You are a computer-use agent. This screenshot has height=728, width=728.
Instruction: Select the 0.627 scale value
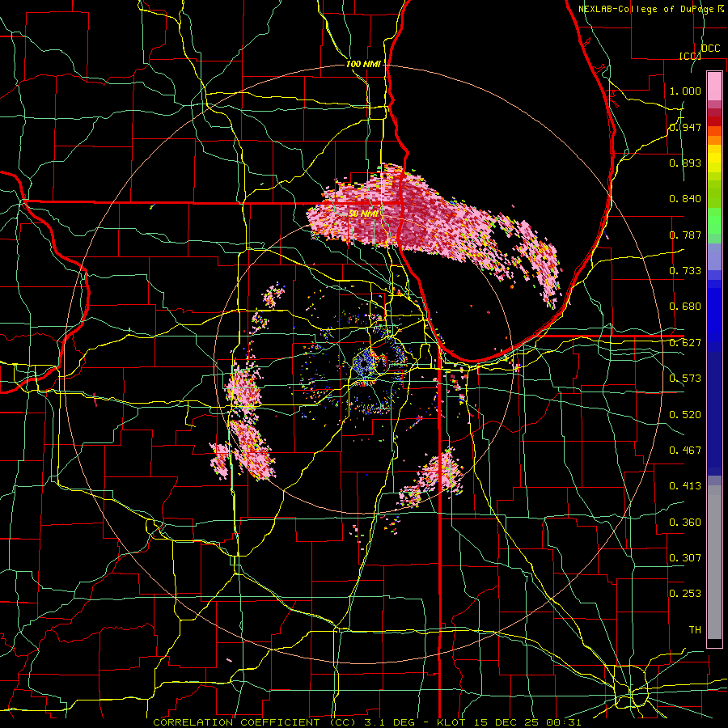click(x=685, y=343)
